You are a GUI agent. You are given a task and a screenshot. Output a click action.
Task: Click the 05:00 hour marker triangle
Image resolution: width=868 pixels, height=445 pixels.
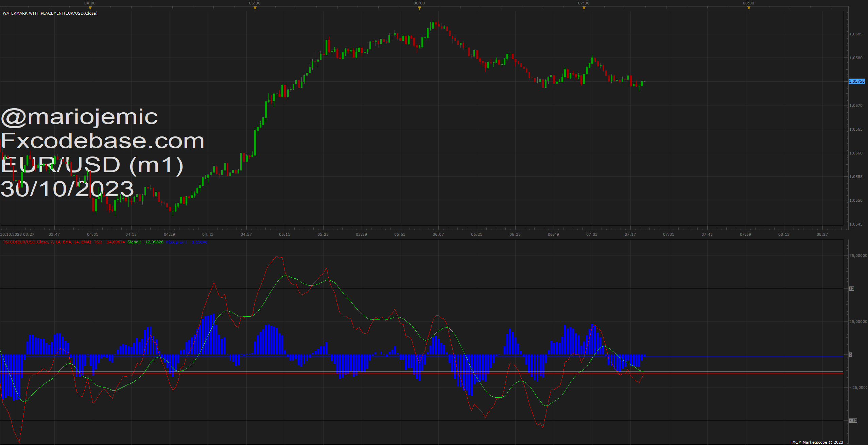pos(255,9)
